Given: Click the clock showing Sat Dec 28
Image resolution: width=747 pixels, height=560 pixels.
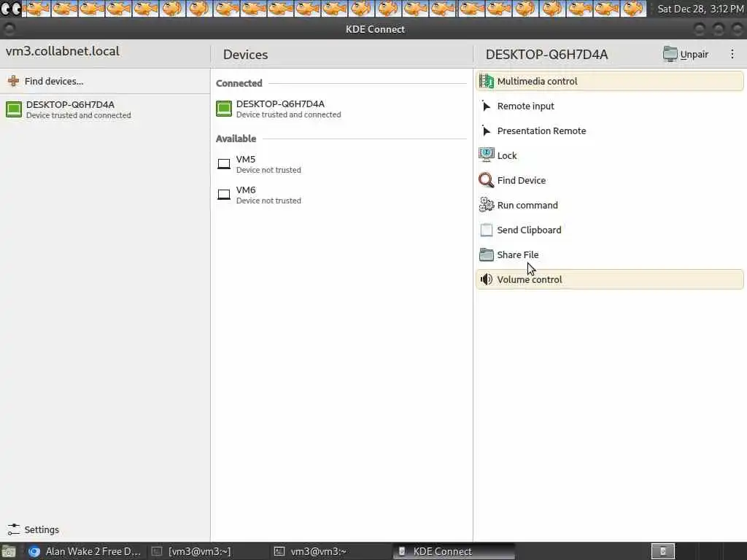Looking at the screenshot, I should pos(700,9).
